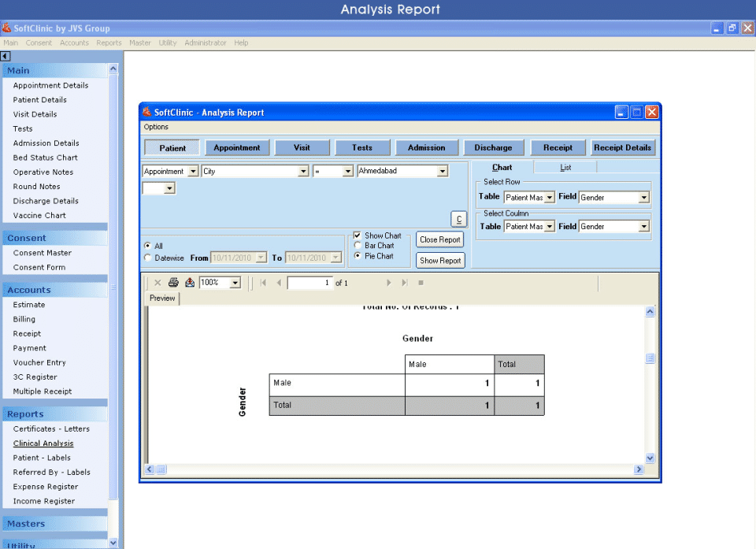Click the SoftClinic icon in Analysis Report titlebar
The image size is (756, 549).
click(x=146, y=112)
